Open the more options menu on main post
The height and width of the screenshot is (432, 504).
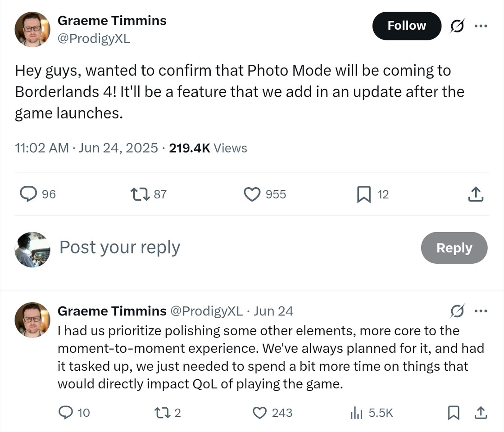(x=481, y=26)
